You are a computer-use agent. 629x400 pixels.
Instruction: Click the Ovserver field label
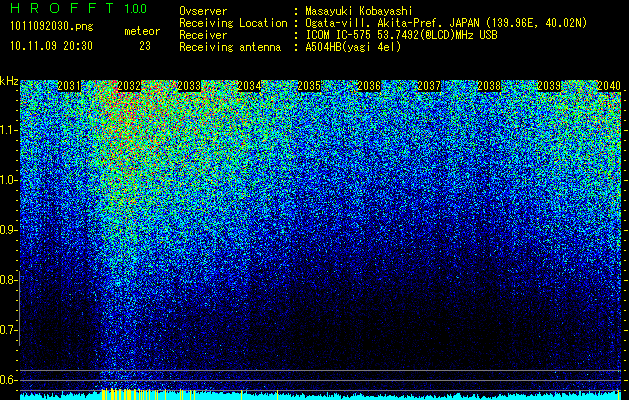203,11
